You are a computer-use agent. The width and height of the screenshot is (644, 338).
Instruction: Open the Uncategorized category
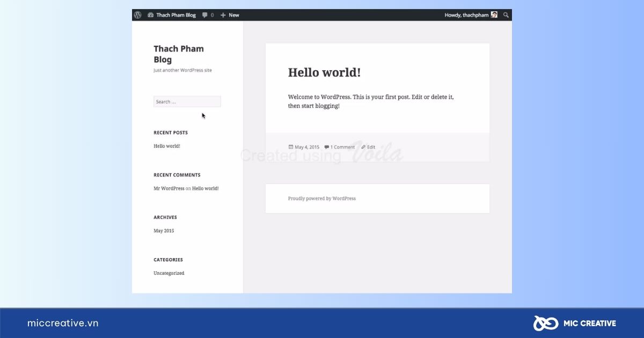coord(169,273)
